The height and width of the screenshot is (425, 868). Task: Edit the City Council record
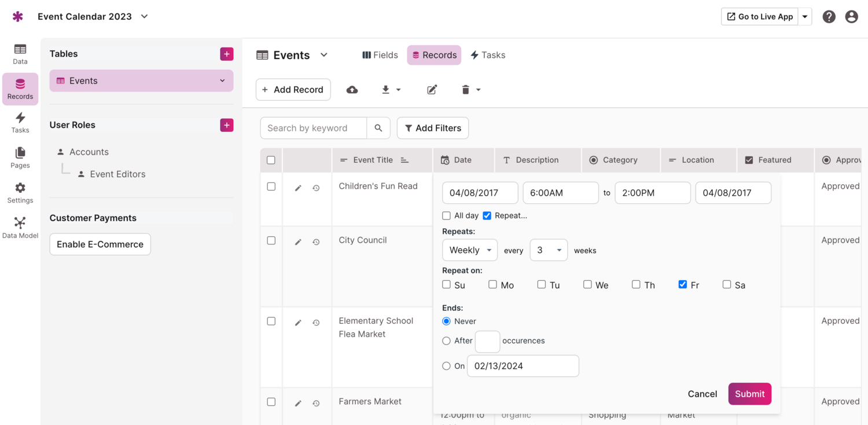298,241
